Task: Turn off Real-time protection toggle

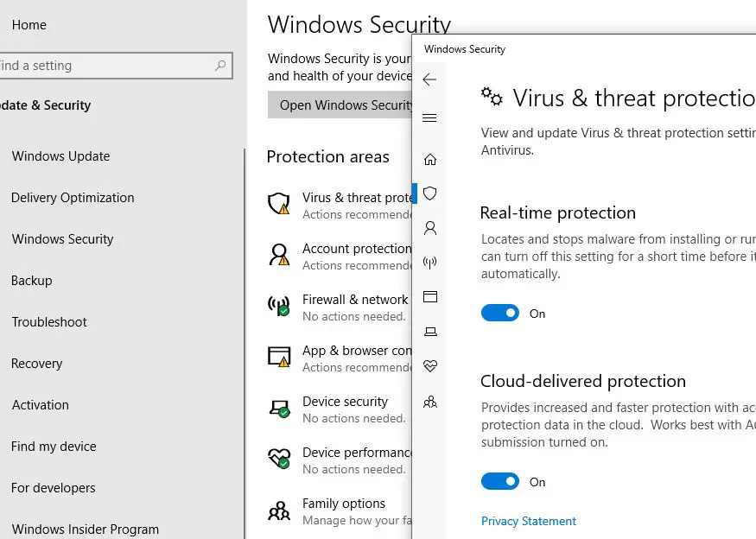Action: pos(500,314)
